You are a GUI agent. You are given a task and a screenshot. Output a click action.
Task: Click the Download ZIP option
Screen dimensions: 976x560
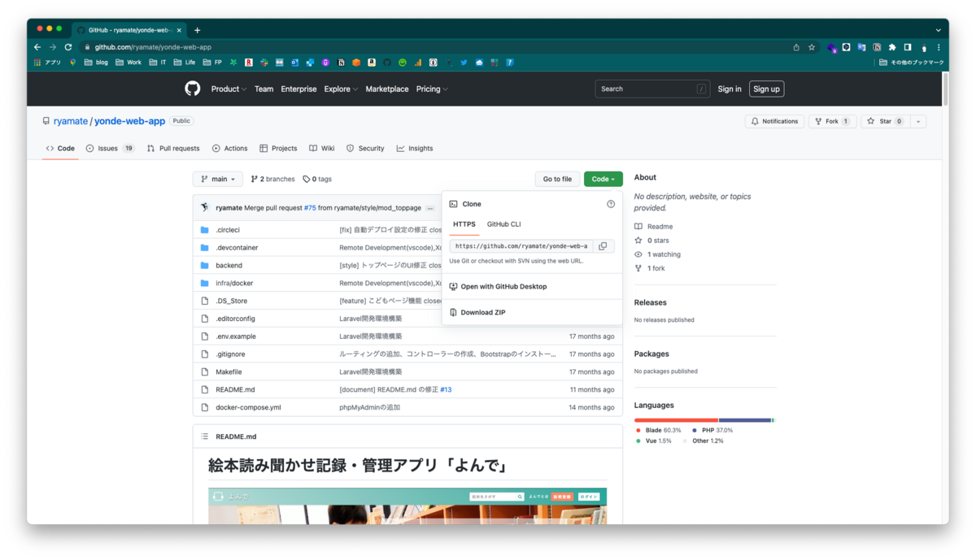[x=481, y=312]
